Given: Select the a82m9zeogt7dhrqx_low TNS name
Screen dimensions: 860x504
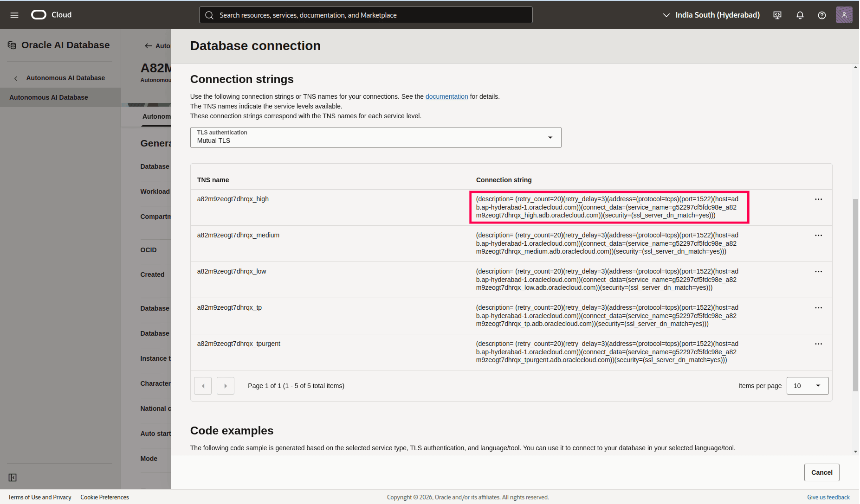Looking at the screenshot, I should (232, 271).
